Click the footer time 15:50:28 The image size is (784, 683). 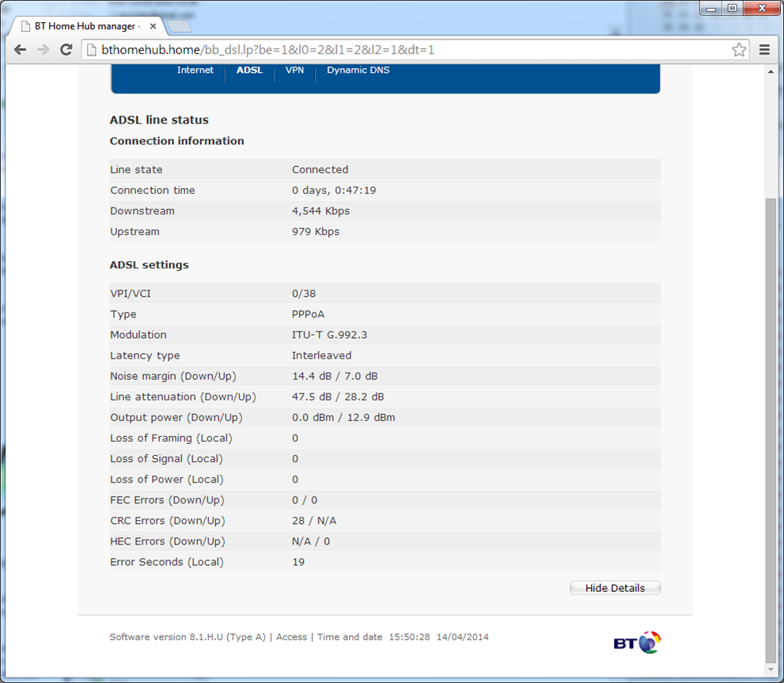coord(410,637)
